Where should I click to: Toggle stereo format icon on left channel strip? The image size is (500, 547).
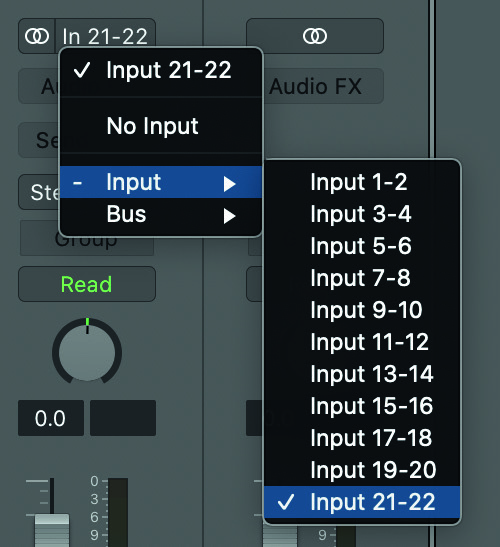click(37, 36)
